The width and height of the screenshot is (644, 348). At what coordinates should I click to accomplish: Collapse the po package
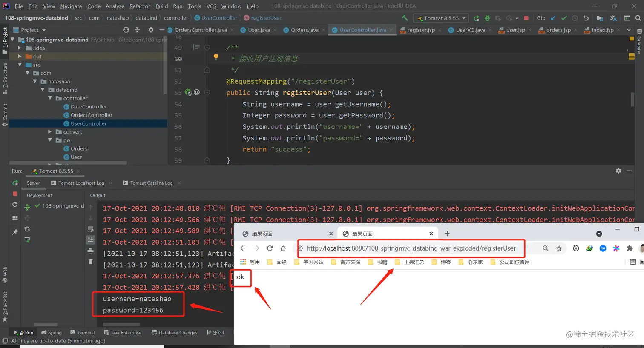coord(50,140)
